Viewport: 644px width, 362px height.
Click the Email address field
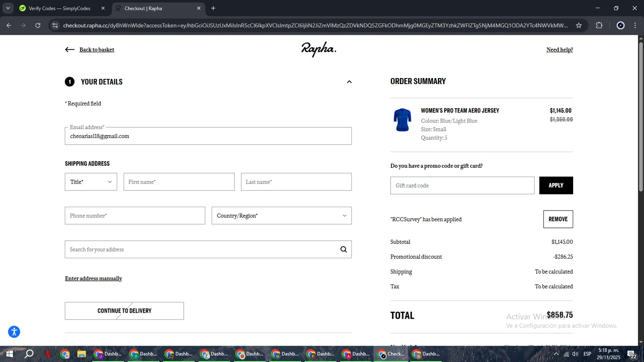208,136
